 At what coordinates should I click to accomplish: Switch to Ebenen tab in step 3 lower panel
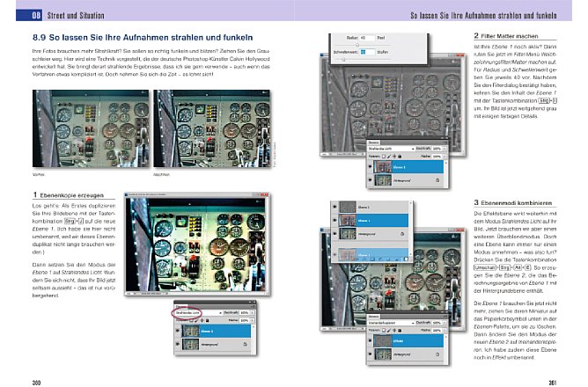point(374,317)
